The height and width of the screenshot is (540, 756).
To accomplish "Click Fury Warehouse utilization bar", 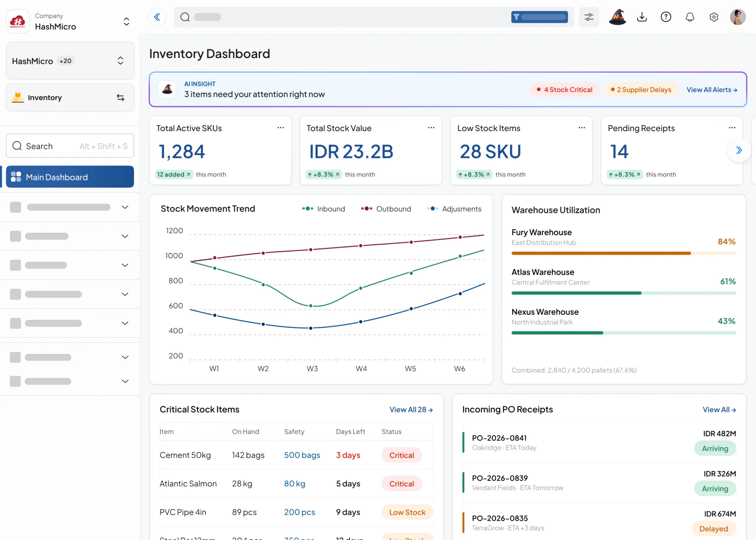I will (624, 253).
